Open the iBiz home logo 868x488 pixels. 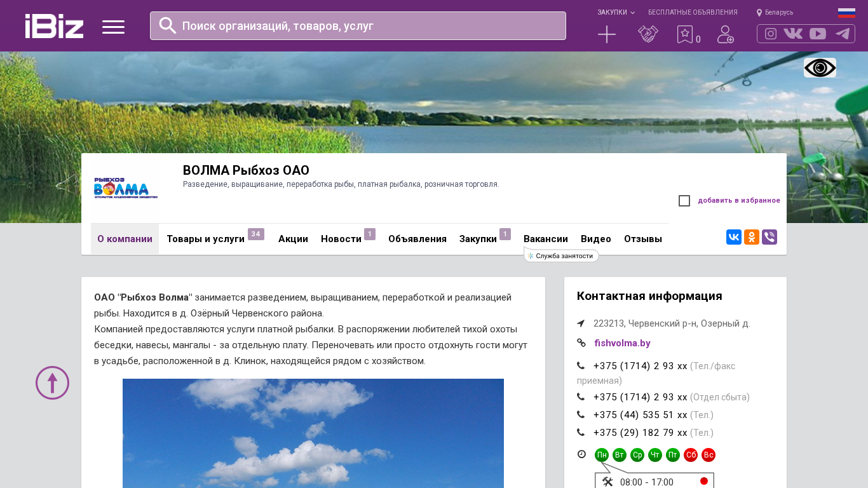tap(54, 26)
